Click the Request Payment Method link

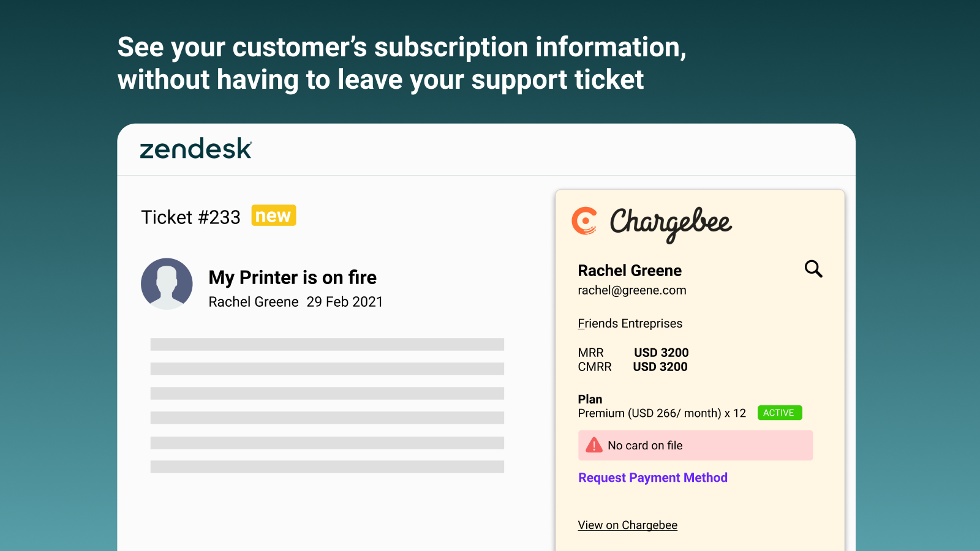tap(653, 478)
